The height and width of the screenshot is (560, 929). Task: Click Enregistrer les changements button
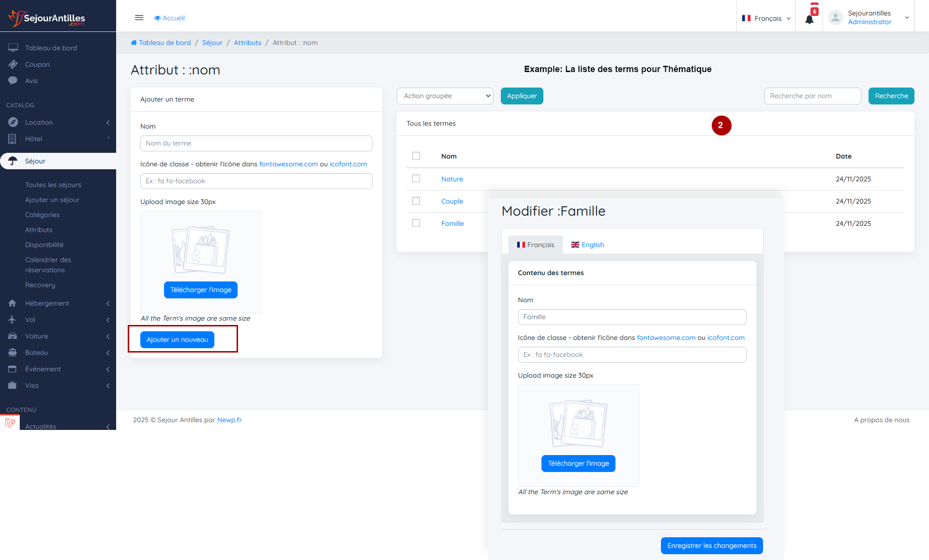[711, 545]
